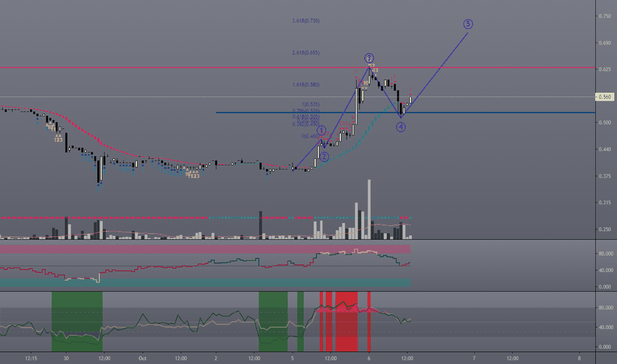Select the 1(0.535) Fibonacci level label
The width and height of the screenshot is (617, 364).
tap(310, 105)
